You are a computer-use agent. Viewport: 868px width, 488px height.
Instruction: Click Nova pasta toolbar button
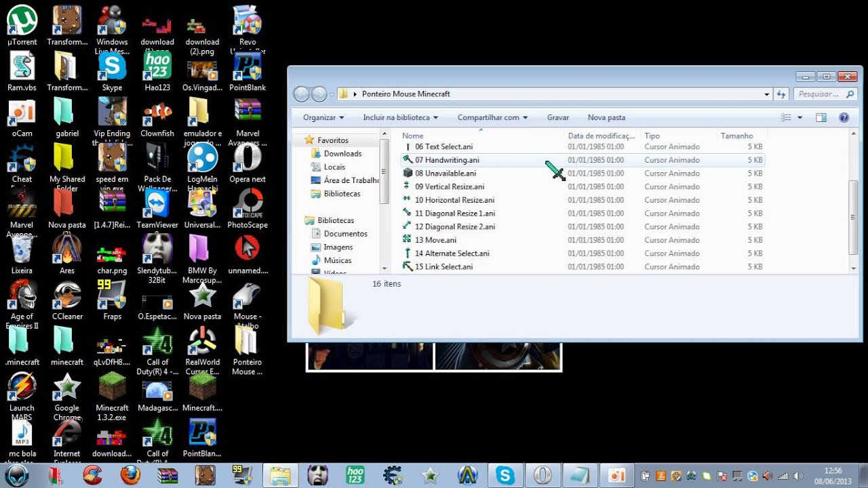tap(606, 117)
